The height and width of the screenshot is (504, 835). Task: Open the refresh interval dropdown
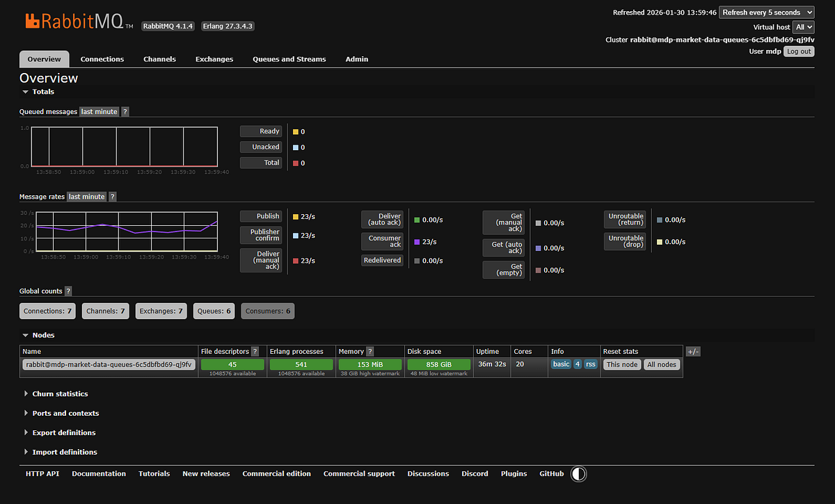tap(765, 13)
